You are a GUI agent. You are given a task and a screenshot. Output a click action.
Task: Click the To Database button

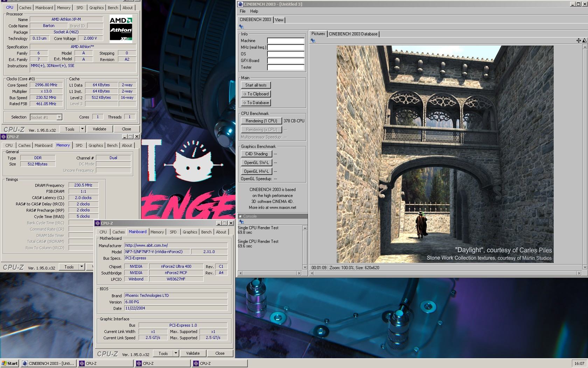pos(256,103)
